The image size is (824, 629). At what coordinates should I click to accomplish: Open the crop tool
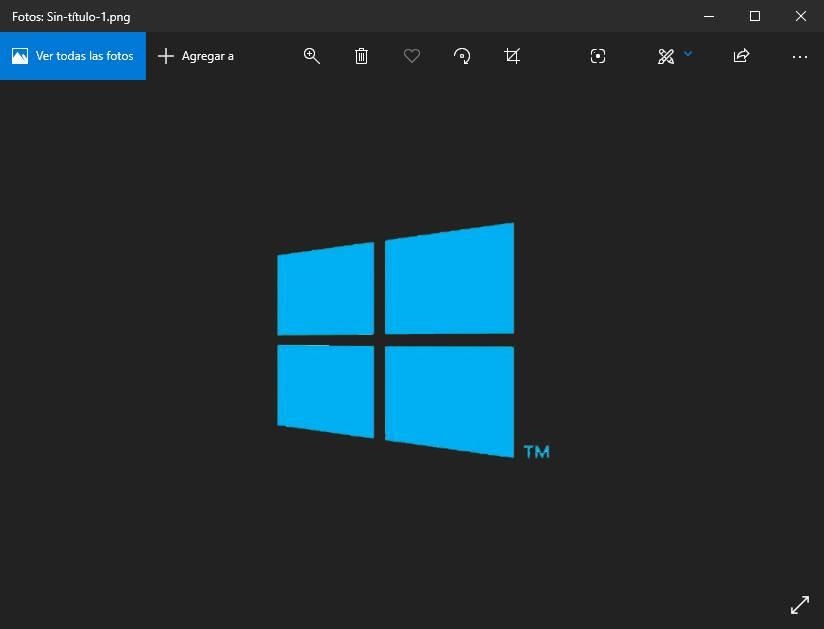tap(512, 56)
